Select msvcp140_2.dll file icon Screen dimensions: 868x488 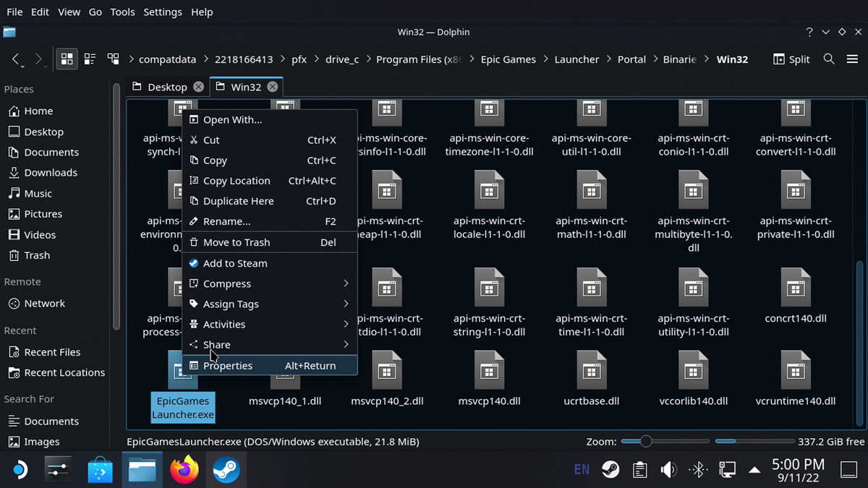pyautogui.click(x=387, y=369)
